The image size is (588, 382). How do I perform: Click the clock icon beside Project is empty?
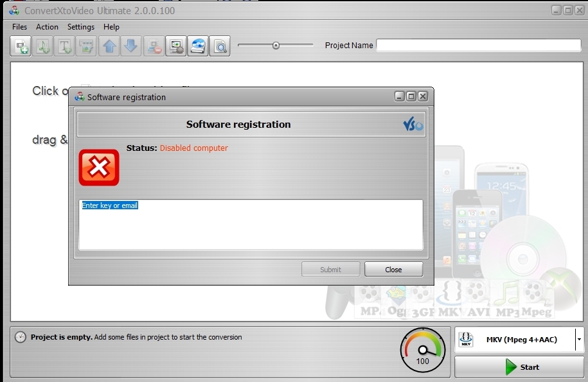tap(21, 337)
